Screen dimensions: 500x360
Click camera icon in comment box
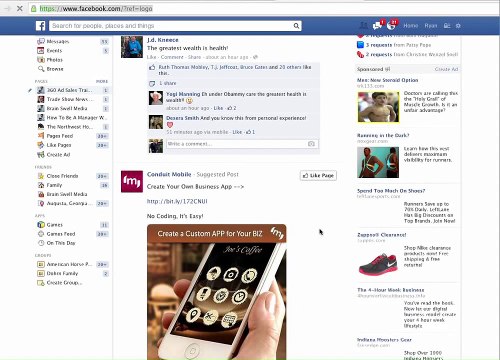311,144
